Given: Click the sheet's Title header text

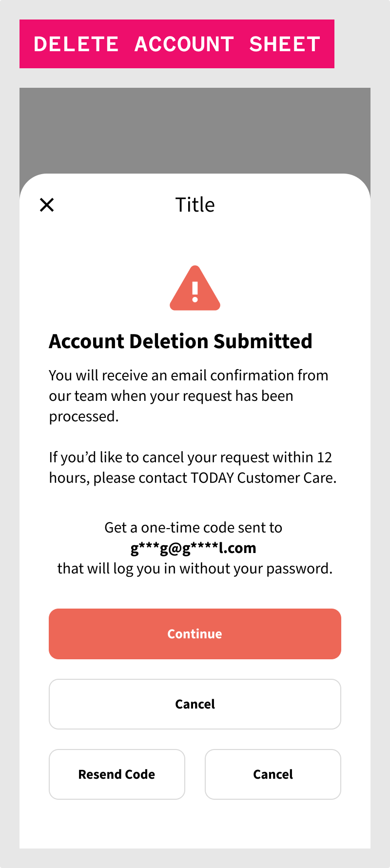Looking at the screenshot, I should point(195,205).
